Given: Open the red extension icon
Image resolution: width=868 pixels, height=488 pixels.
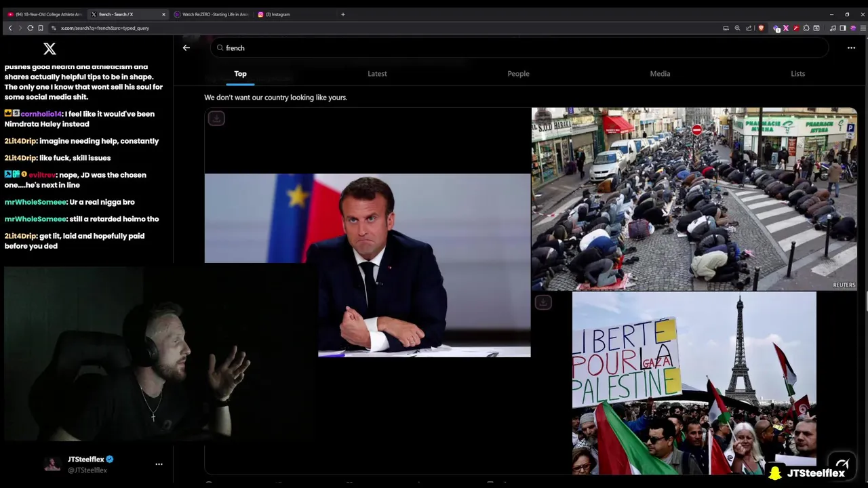Looking at the screenshot, I should coord(796,28).
